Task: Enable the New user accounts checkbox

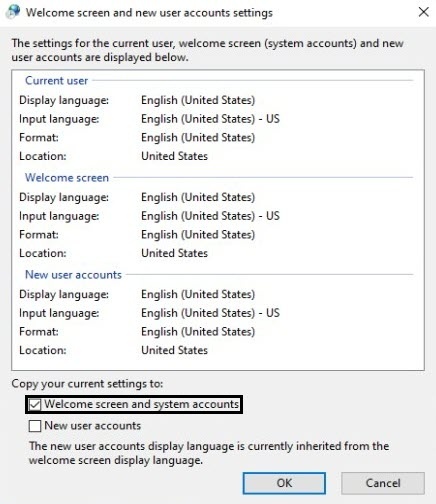Action: 35,426
